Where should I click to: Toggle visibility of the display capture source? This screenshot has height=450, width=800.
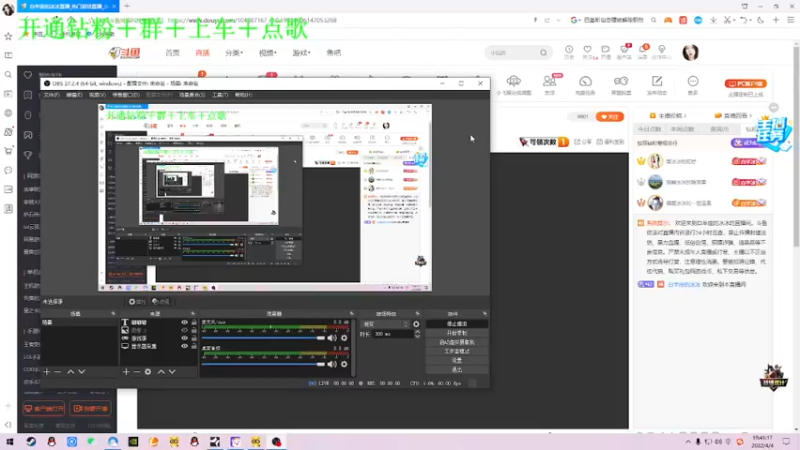tap(185, 346)
